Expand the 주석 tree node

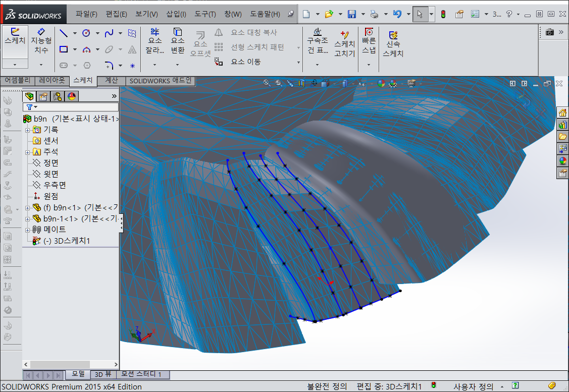pyautogui.click(x=27, y=152)
